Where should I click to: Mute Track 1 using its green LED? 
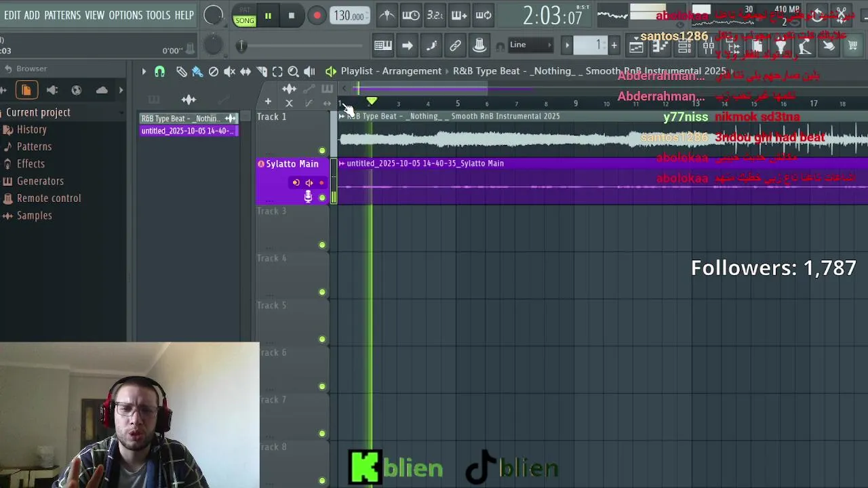click(x=322, y=150)
